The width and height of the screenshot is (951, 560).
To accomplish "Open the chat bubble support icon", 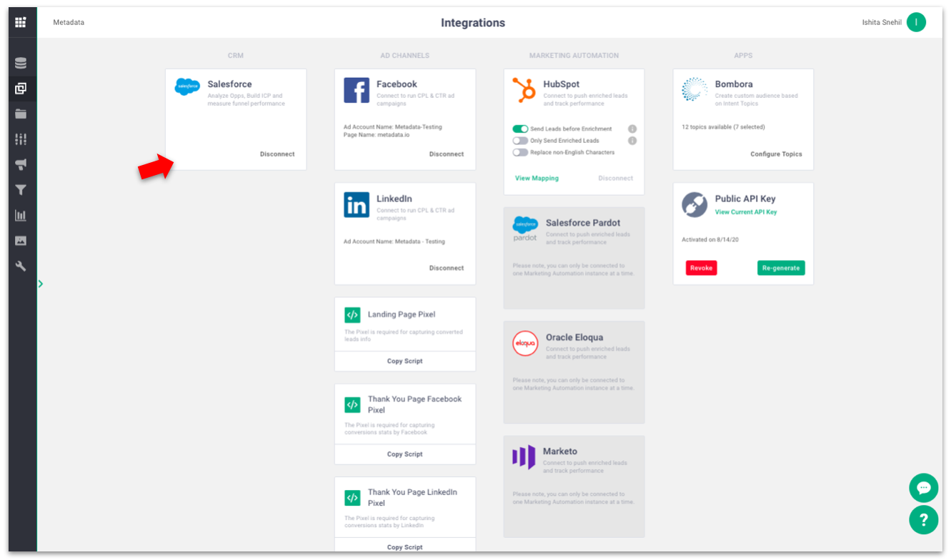I will pos(923,488).
